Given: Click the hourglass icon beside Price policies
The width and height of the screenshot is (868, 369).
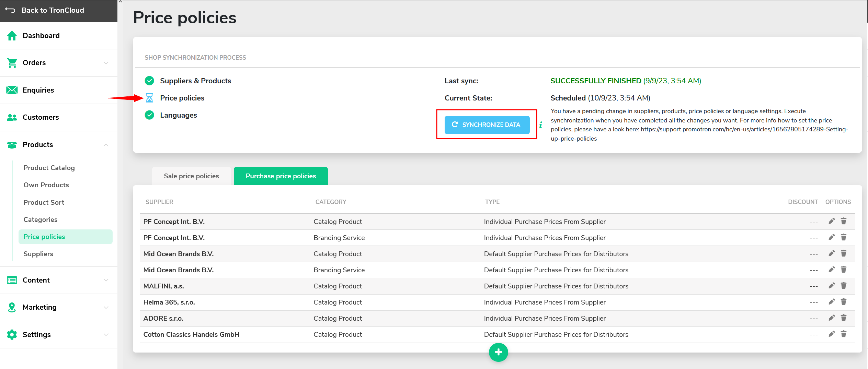Looking at the screenshot, I should [x=149, y=98].
